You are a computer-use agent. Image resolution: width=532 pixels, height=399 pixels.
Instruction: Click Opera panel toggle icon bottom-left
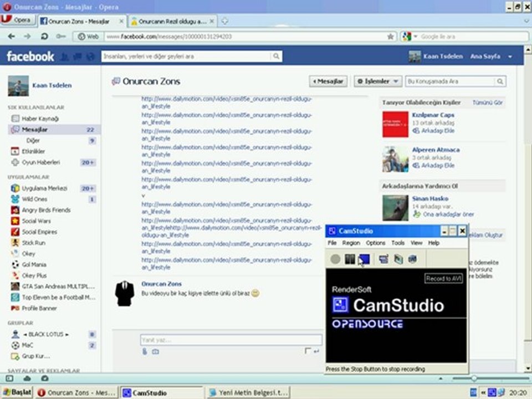(9, 378)
